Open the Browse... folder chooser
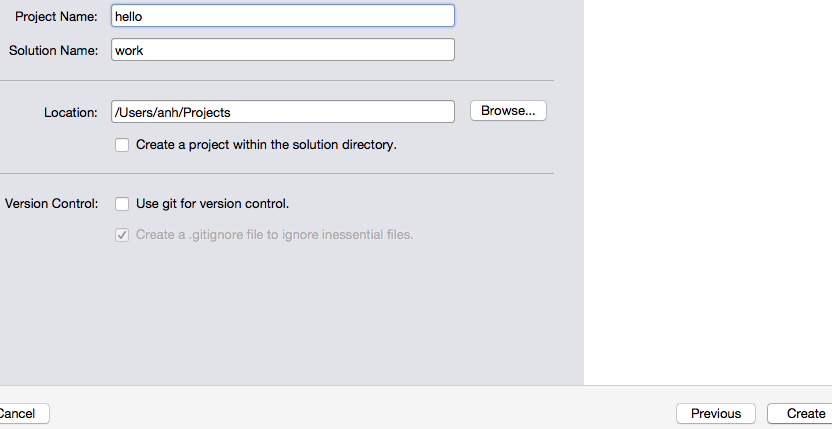 tap(508, 111)
